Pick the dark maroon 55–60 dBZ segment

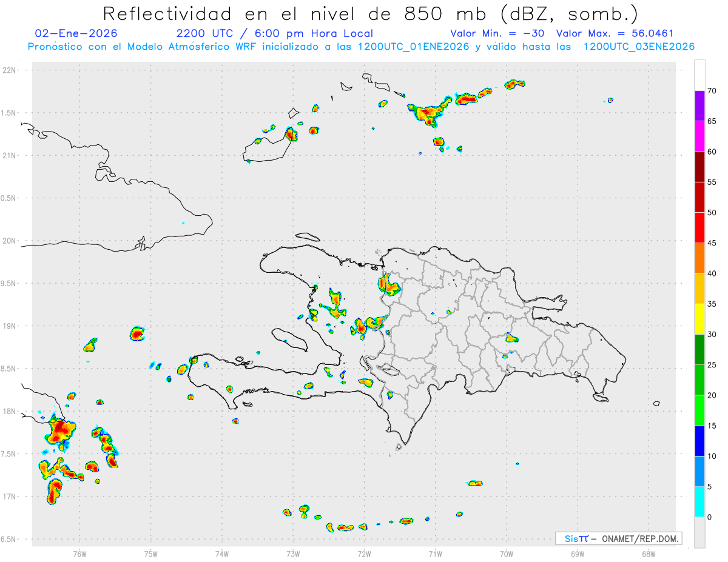click(699, 167)
